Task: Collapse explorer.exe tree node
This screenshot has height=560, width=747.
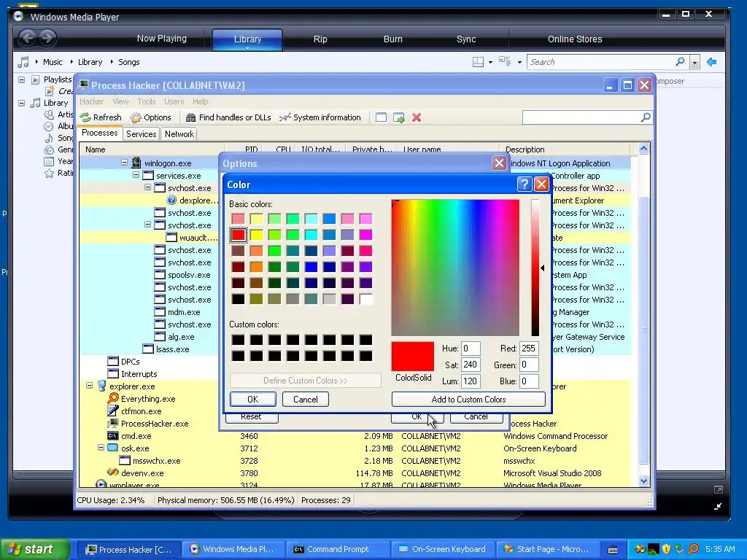Action: point(89,386)
